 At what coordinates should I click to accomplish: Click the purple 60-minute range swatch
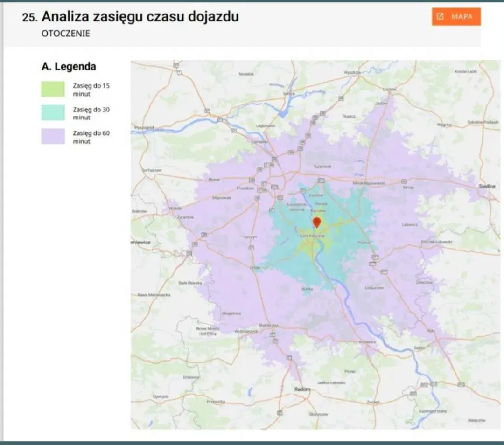pyautogui.click(x=53, y=136)
